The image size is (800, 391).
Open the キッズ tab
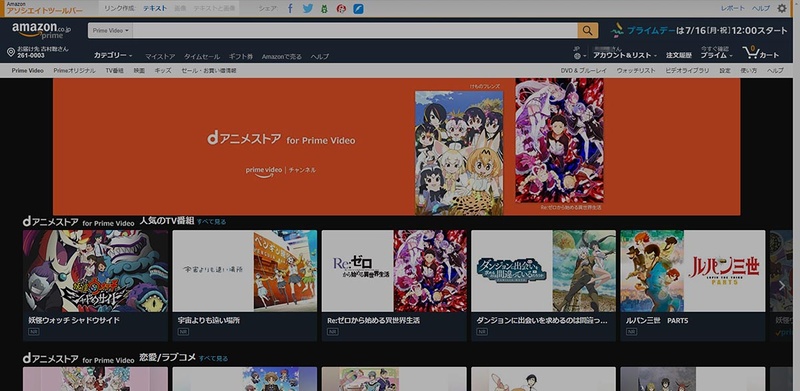[163, 70]
